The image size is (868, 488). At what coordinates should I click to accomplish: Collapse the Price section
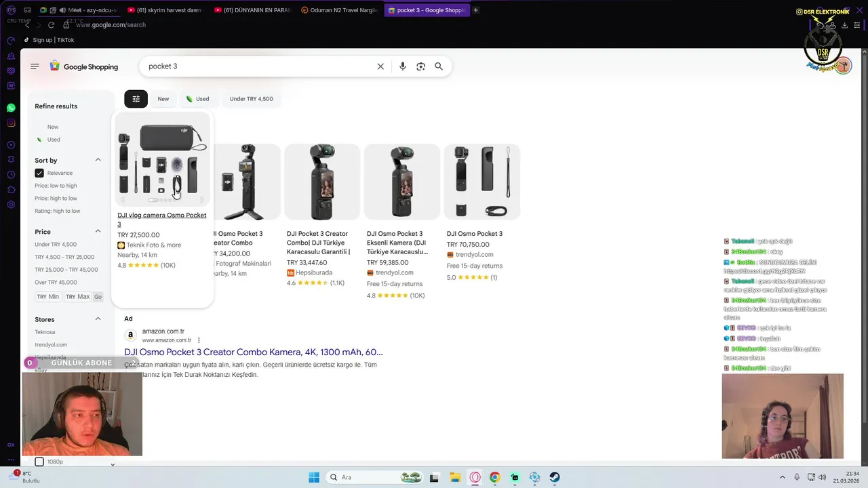tap(98, 231)
